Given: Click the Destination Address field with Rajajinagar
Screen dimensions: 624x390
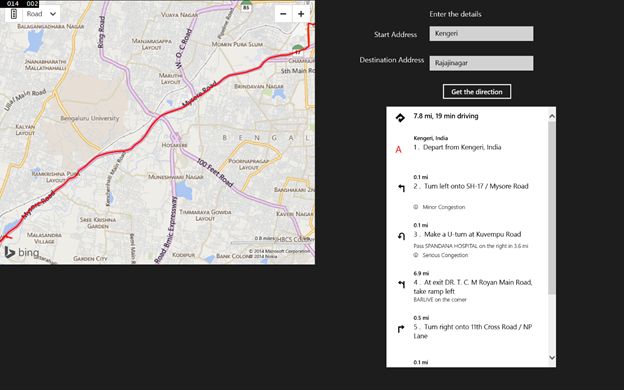Looking at the screenshot, I should [x=481, y=63].
